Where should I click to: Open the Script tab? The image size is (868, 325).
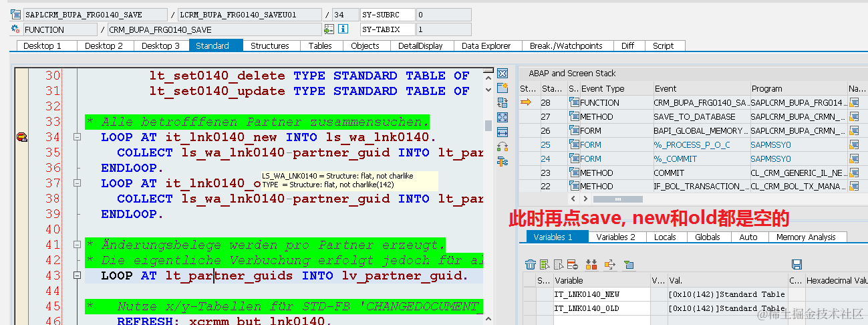click(664, 45)
